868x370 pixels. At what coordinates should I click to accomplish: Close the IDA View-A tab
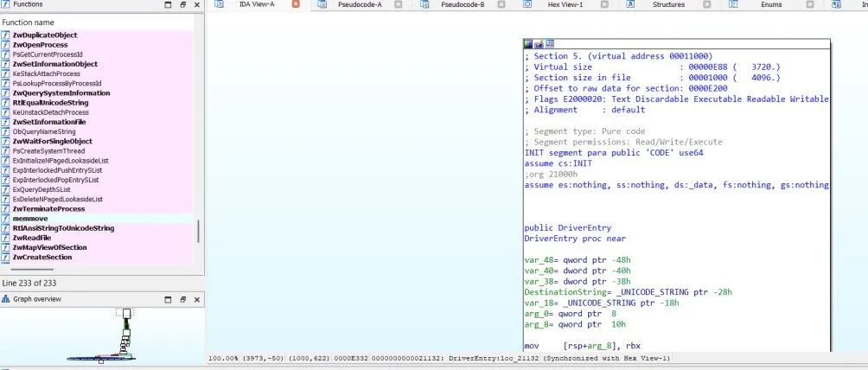pos(296,4)
